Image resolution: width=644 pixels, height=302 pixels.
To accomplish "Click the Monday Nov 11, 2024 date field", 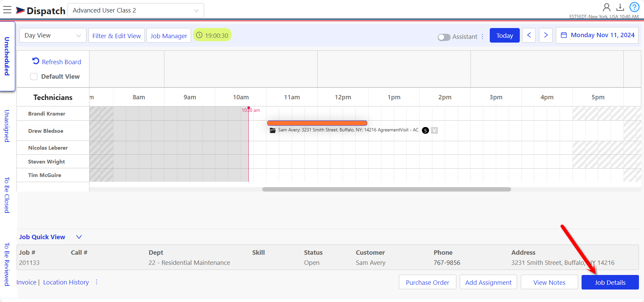I will click(597, 35).
